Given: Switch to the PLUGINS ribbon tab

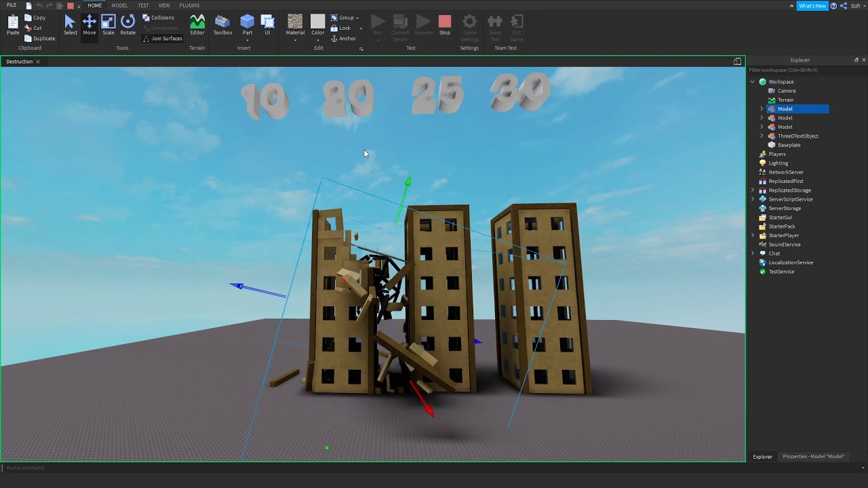Looking at the screenshot, I should tap(189, 5).
